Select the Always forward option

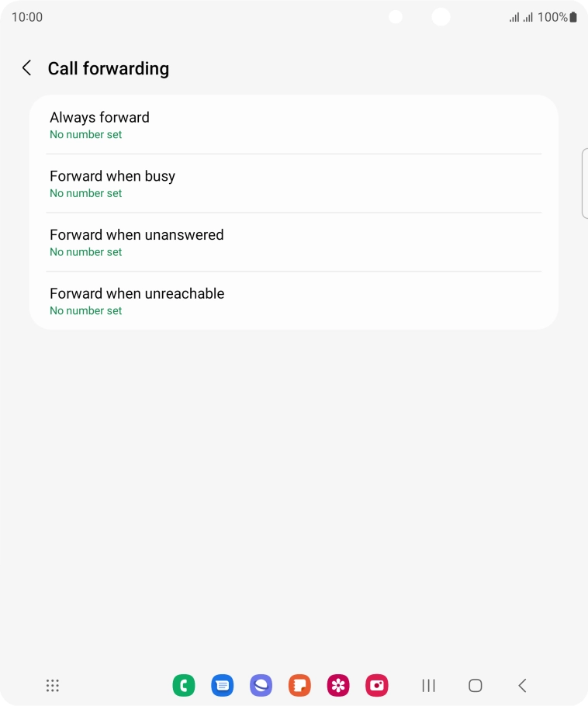294,125
